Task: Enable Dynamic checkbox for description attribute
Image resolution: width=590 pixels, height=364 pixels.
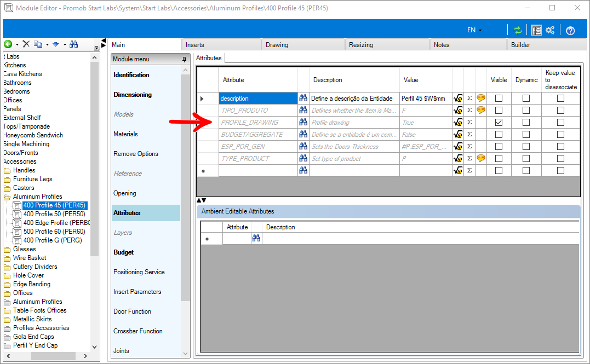Action: (526, 98)
